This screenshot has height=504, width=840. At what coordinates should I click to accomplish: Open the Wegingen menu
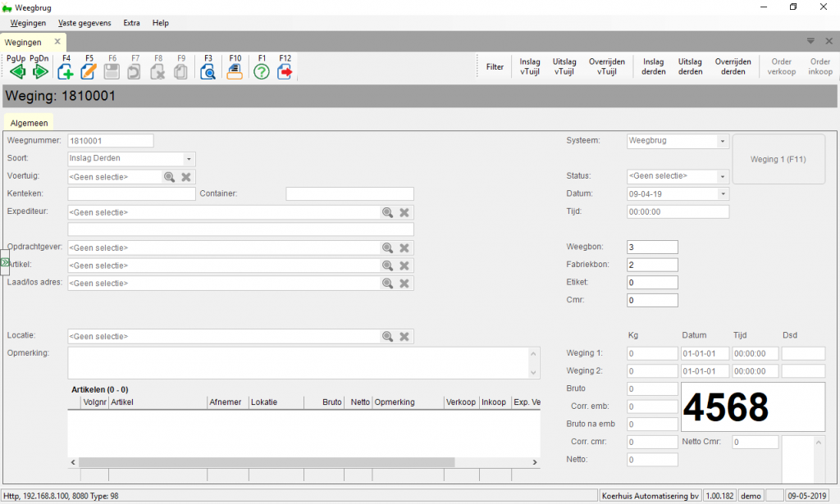point(28,23)
